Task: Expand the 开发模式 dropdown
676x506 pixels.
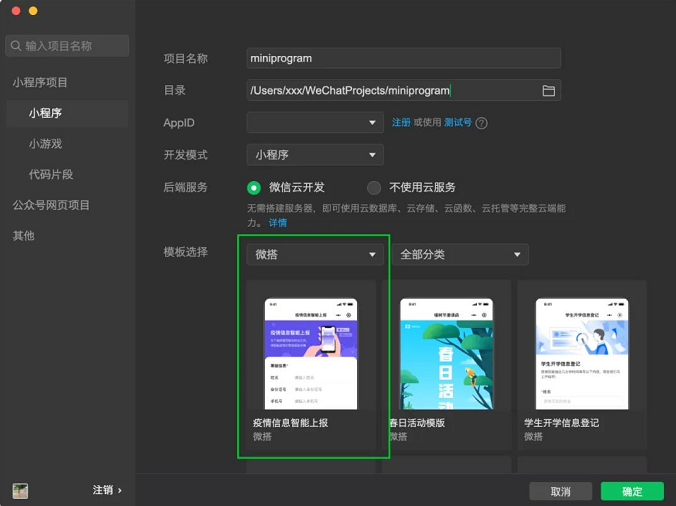Action: pyautogui.click(x=315, y=155)
